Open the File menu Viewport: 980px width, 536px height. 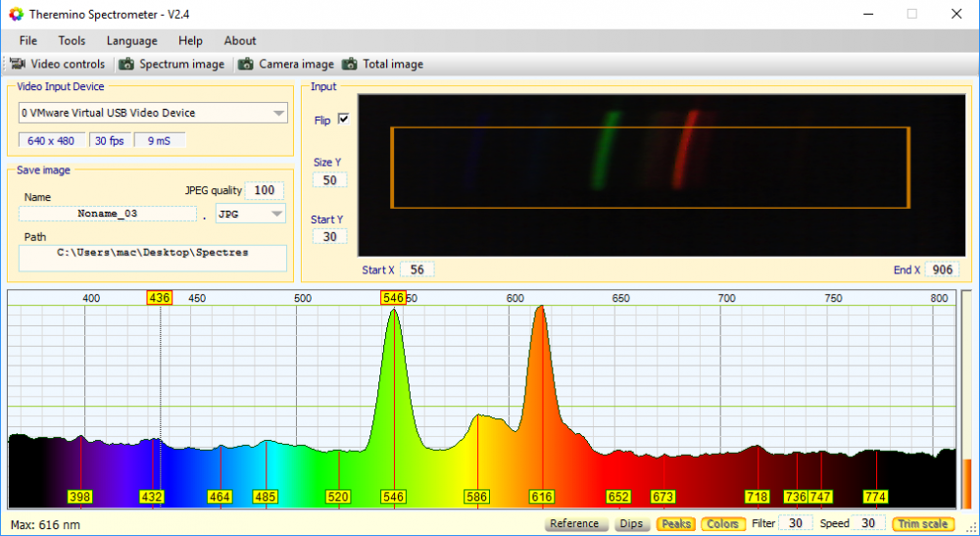(x=28, y=40)
